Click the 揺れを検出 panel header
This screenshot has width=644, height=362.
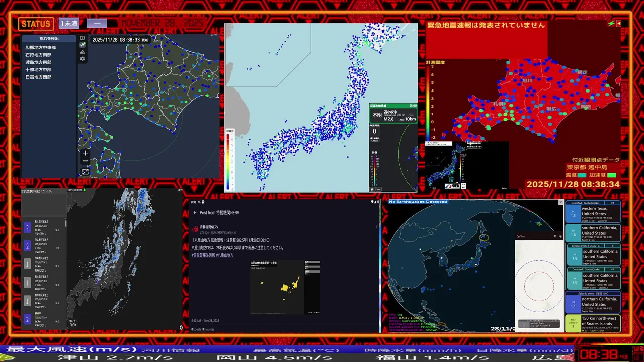tap(49, 39)
